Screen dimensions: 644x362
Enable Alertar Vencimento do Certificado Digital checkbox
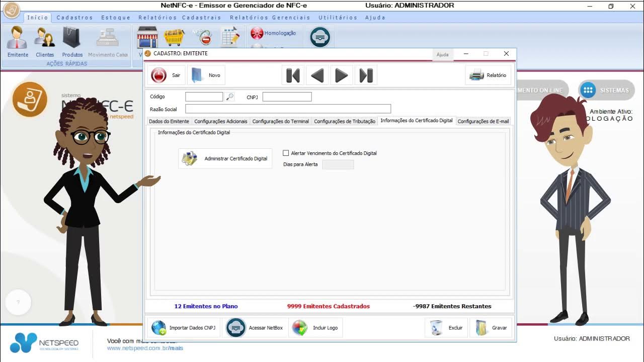point(286,153)
